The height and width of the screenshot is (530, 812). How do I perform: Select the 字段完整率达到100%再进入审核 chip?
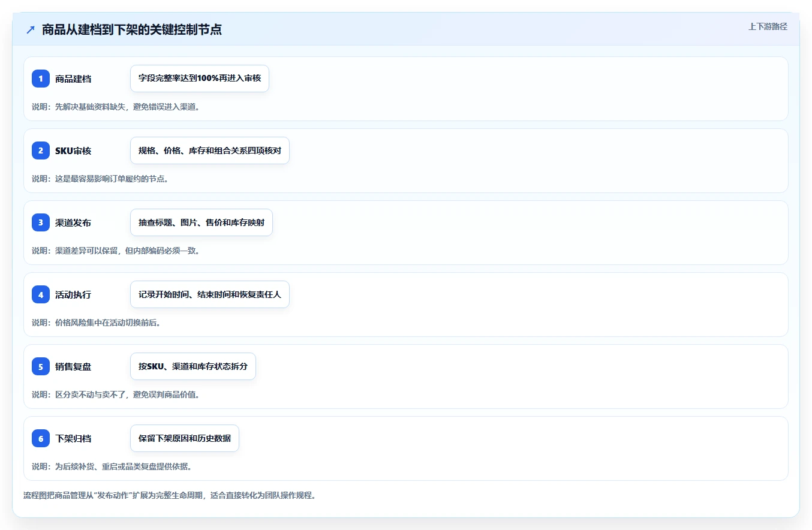coord(200,79)
